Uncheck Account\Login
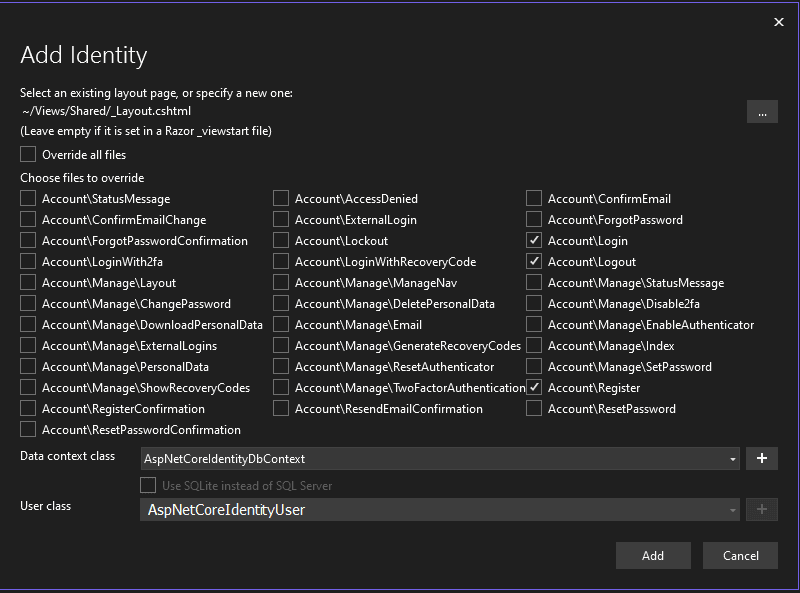800x593 pixels. [534, 240]
